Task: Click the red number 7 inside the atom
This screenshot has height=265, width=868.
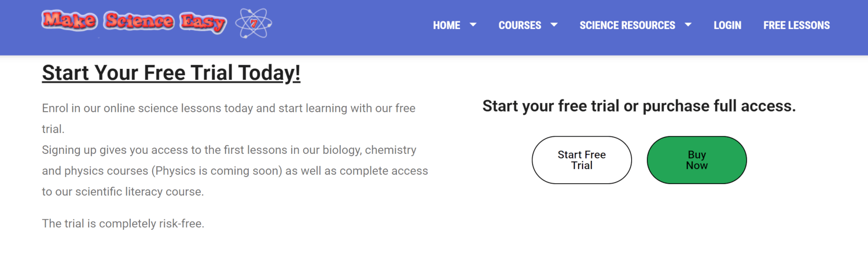Action: point(253,24)
